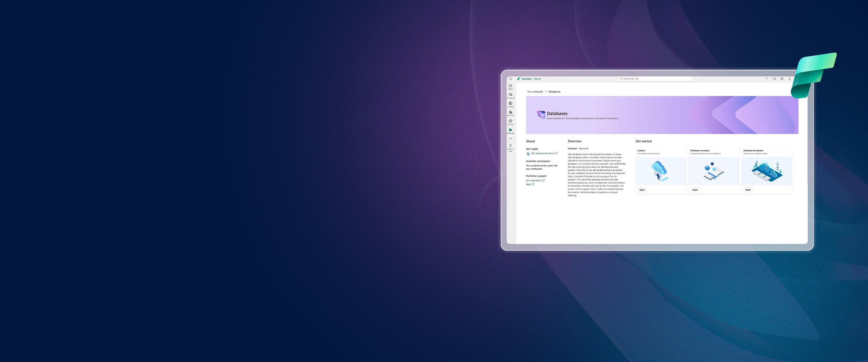Open Settings via the gear icon
868x362 pixels.
782,79
